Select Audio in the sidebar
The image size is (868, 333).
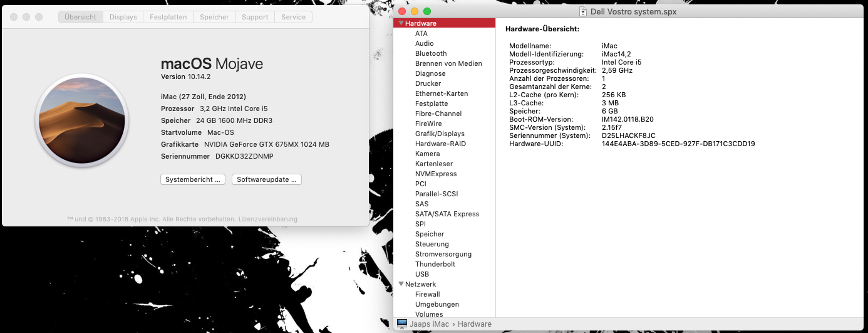445,43
